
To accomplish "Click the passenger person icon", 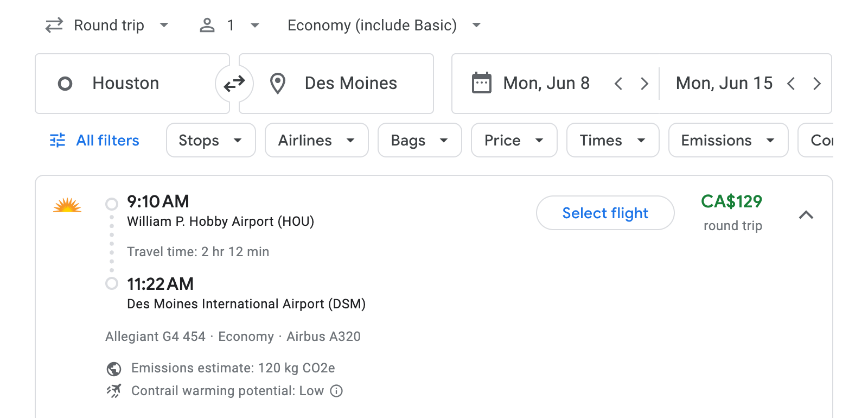I will click(207, 25).
